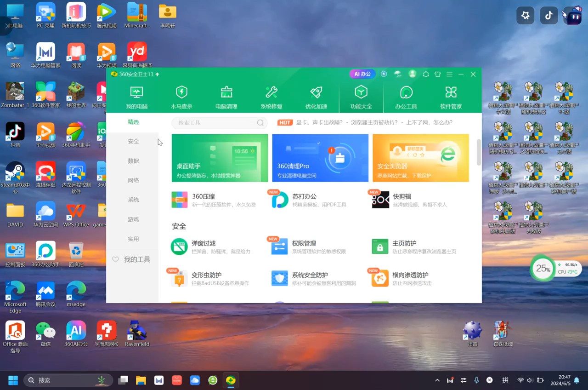Select the 学而思网校 desktop icon

coord(107,334)
